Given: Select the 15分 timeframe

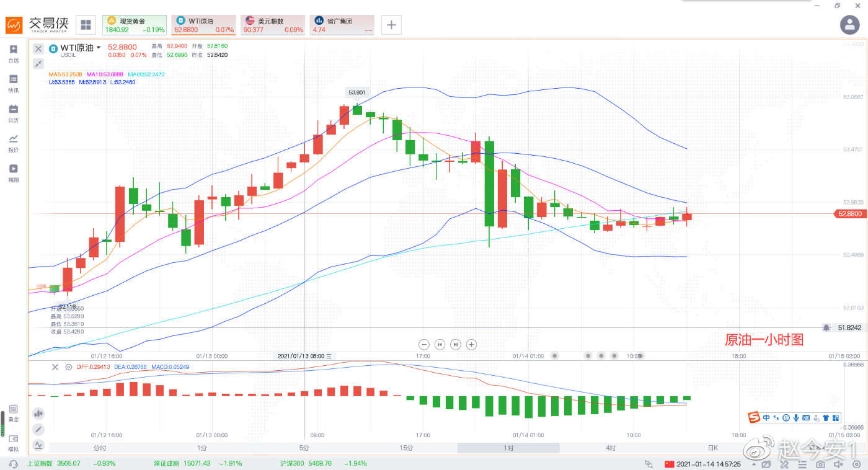Looking at the screenshot, I should tap(406, 448).
